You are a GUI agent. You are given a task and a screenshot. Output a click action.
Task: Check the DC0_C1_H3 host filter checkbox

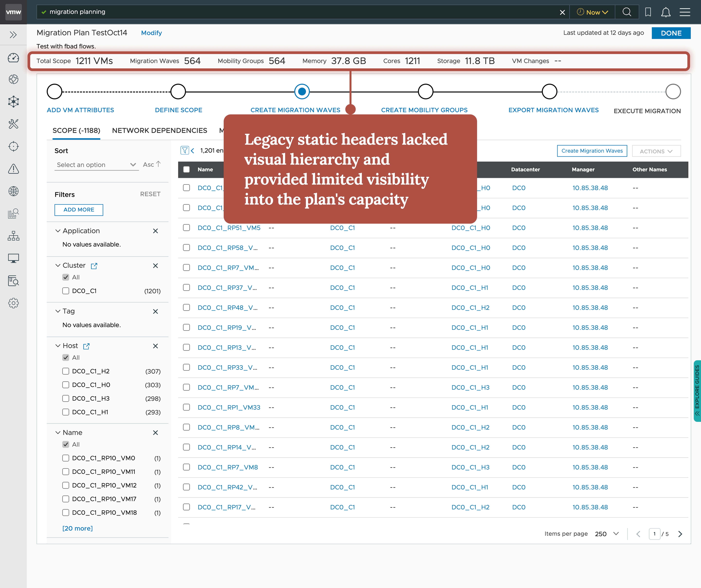(66, 398)
